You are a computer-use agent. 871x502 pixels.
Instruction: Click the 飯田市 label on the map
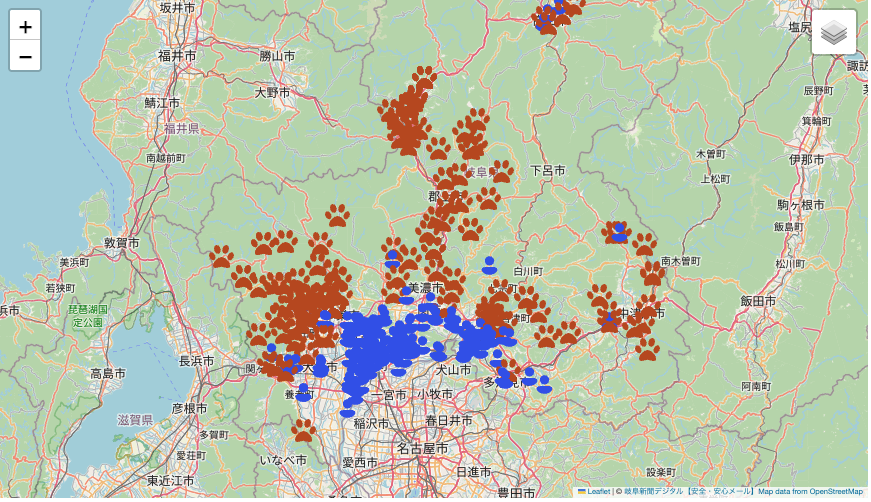[x=758, y=300]
